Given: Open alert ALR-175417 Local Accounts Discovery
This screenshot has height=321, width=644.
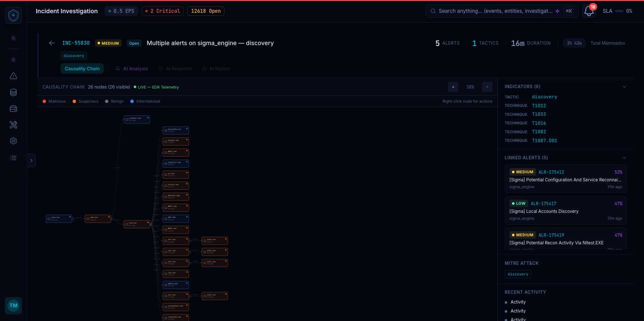Looking at the screenshot, I should pyautogui.click(x=566, y=210).
